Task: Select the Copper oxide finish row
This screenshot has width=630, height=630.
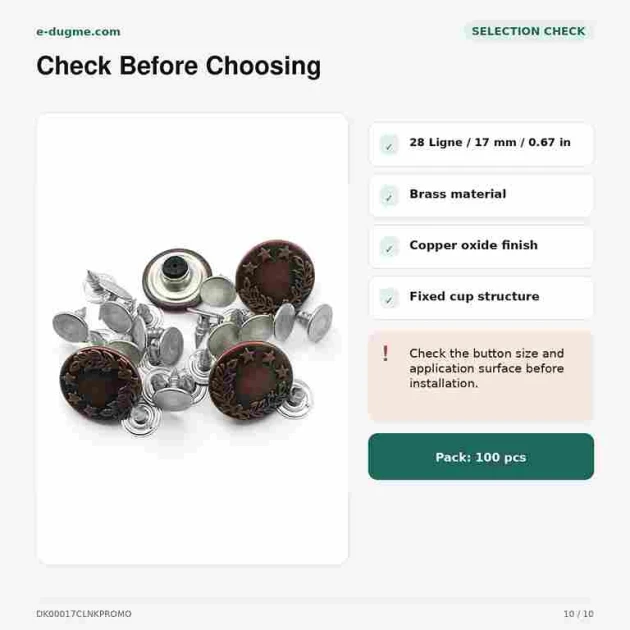Action: [481, 247]
